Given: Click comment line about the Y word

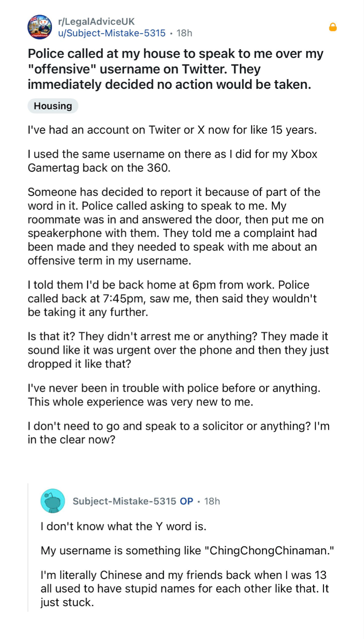Looking at the screenshot, I should [x=123, y=526].
